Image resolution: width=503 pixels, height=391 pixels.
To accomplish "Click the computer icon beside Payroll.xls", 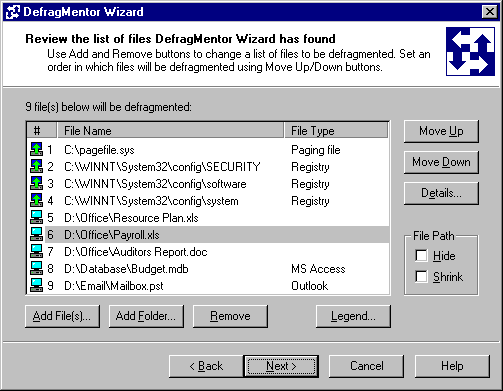I will pyautogui.click(x=36, y=234).
